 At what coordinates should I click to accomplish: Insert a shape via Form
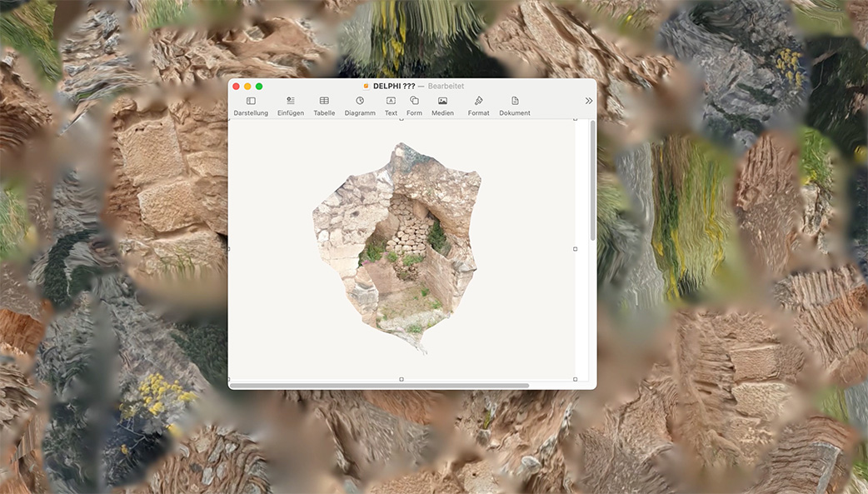414,106
